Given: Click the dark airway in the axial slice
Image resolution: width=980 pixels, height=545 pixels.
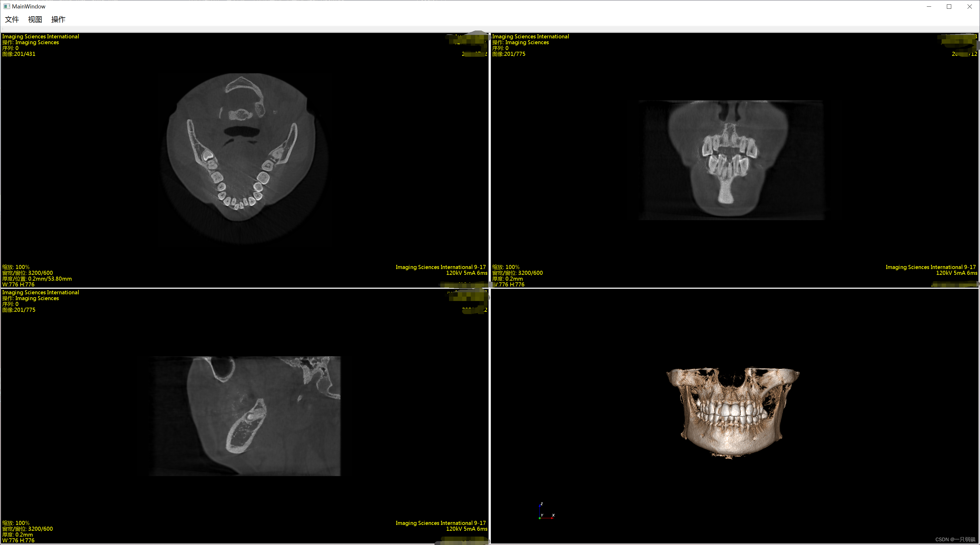Looking at the screenshot, I should click(242, 131).
